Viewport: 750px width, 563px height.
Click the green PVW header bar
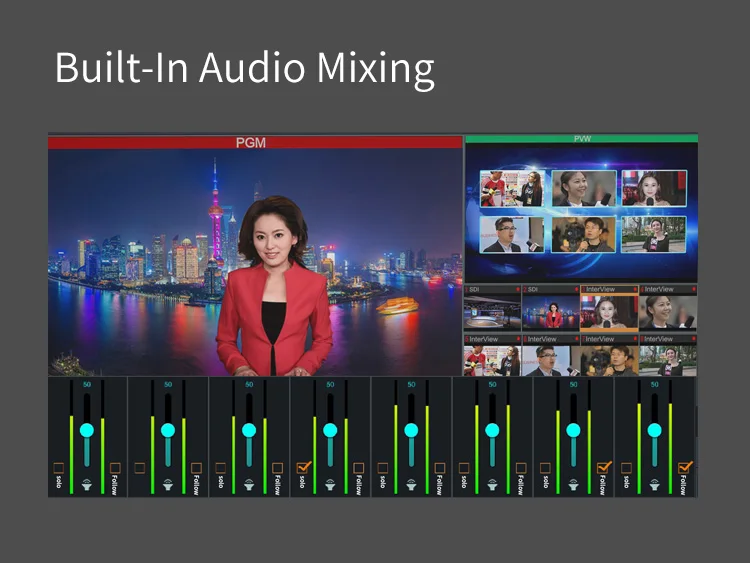pyautogui.click(x=582, y=139)
